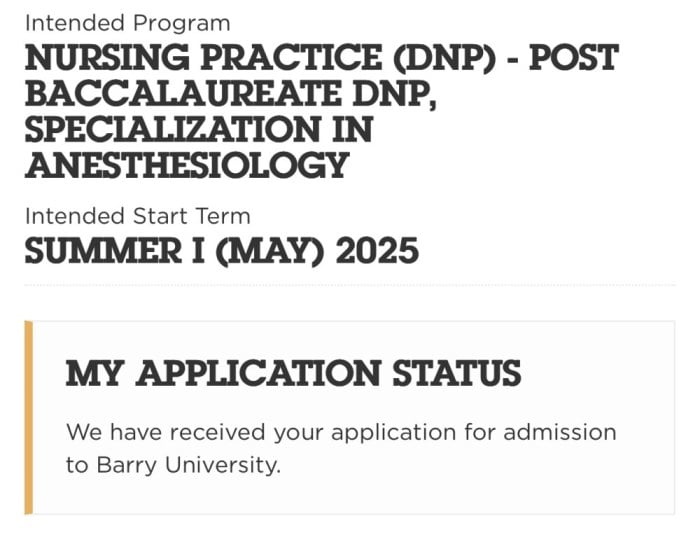
Task: Click the "Intended Program" label
Action: 128,23
